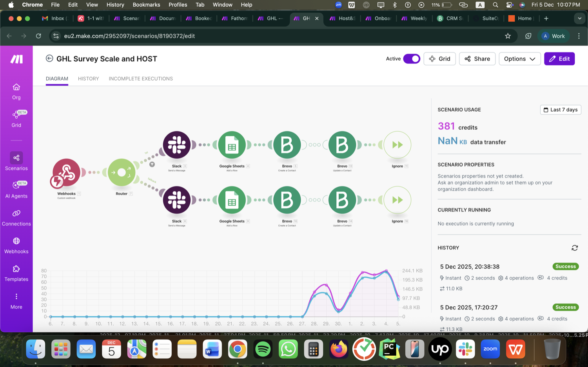The width and height of the screenshot is (588, 367).
Task: Select upper Brevo Update a Contact module
Action: [x=342, y=145]
